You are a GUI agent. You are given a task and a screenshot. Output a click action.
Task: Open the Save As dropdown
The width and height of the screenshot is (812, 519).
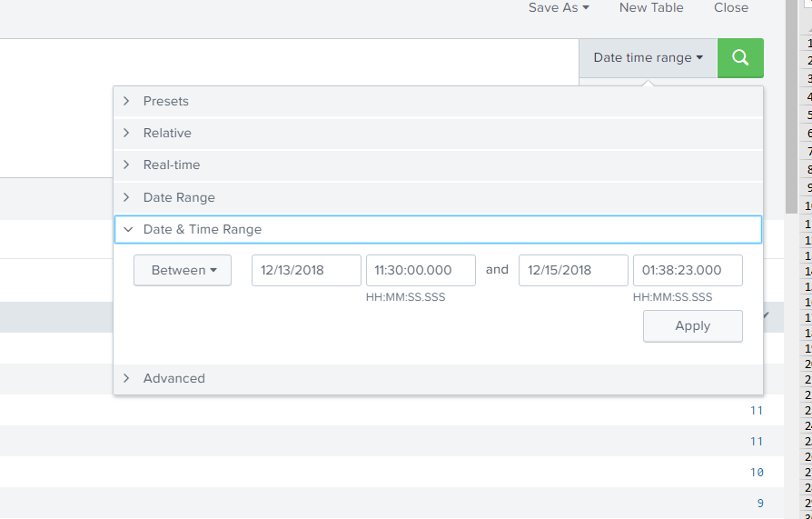point(559,8)
